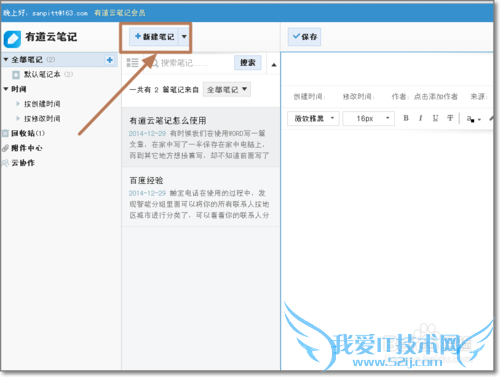This screenshot has height=377, width=500.
Task: Select 按修改时间 sorting entry
Action: click(x=42, y=119)
